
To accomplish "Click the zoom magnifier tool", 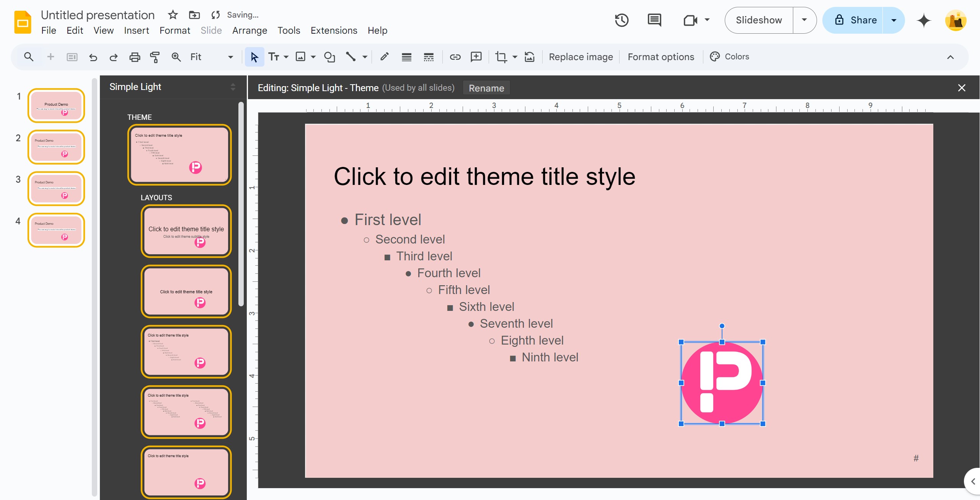I will (176, 57).
